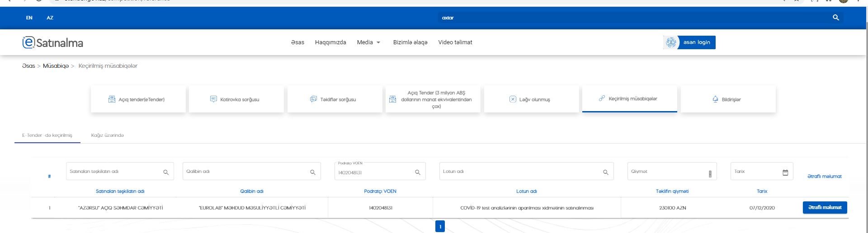Click search icon in Podratçı VOEN filter
Screen dimensions: 868x233
(x=417, y=172)
